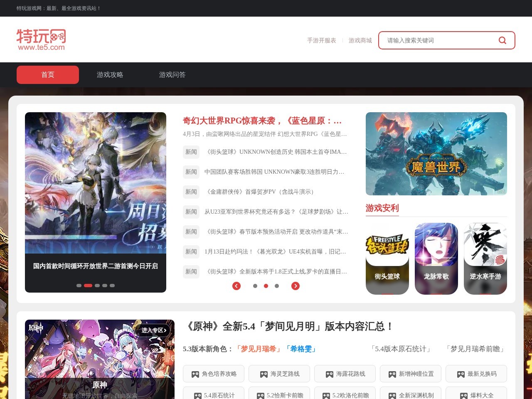Click gamepad icon beside 5.4原石统计

click(198, 396)
